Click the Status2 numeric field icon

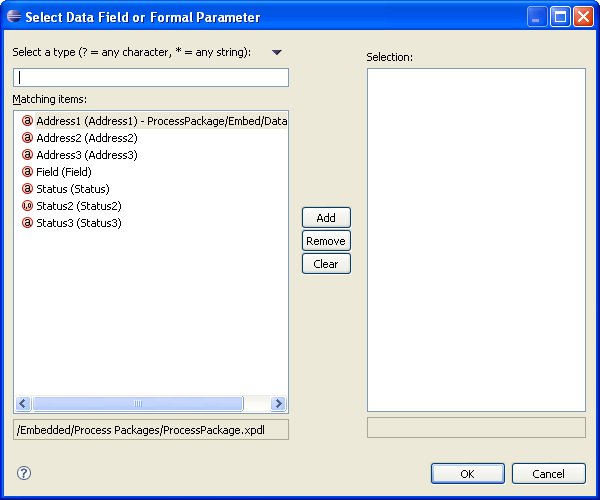[28, 206]
